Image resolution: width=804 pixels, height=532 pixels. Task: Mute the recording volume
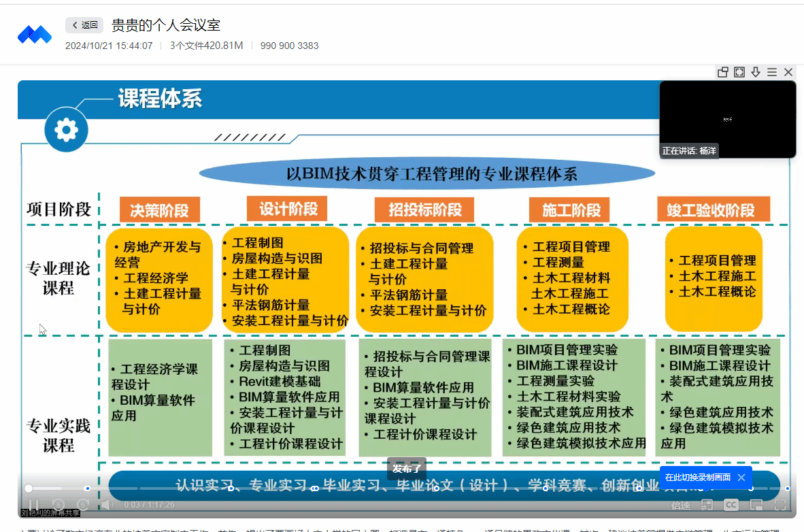coord(107,505)
